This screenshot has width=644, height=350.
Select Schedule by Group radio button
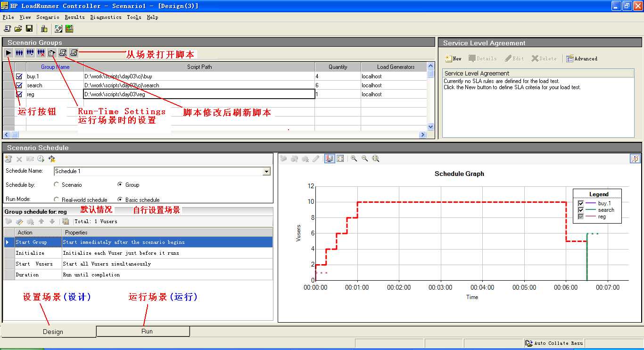tap(120, 184)
